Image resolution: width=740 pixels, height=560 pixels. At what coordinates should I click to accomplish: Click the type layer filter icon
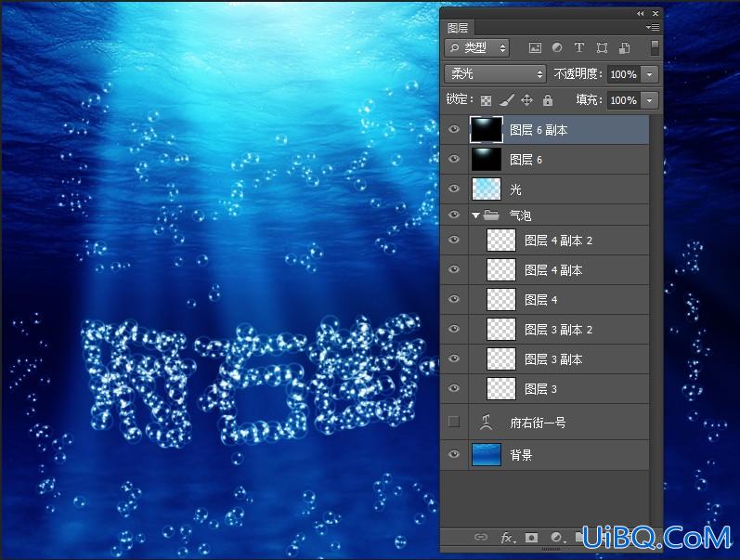tap(579, 47)
